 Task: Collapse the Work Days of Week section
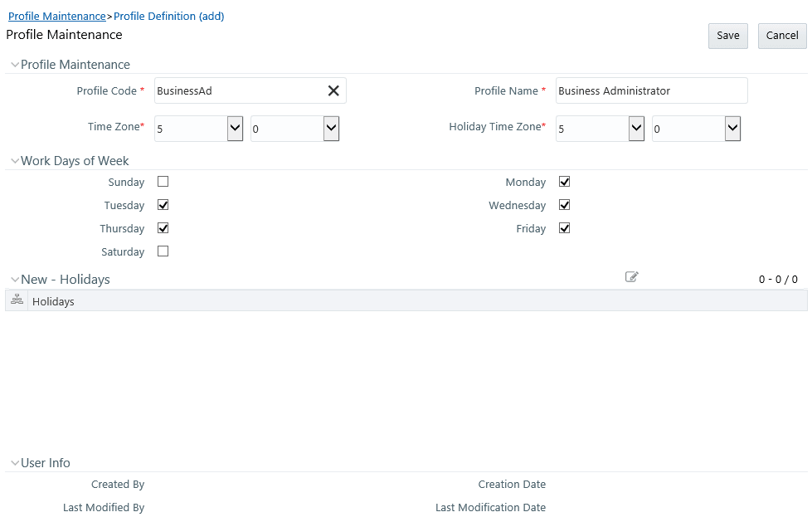tap(15, 161)
